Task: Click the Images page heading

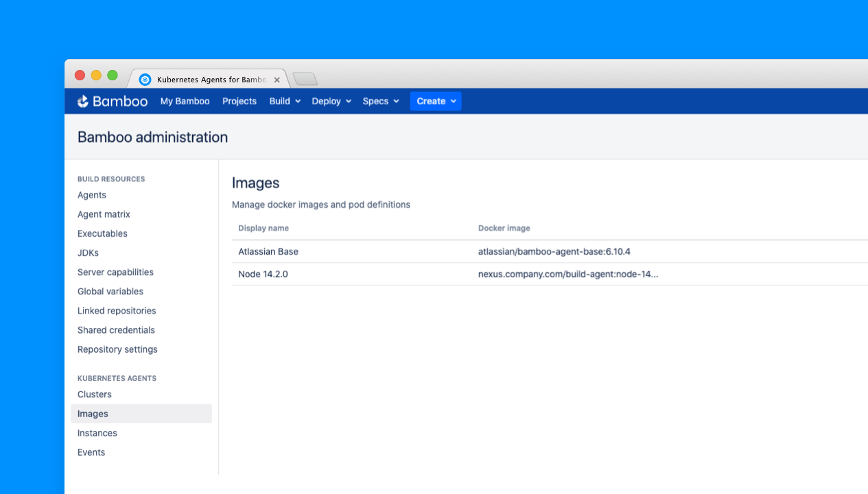Action: 255,183
